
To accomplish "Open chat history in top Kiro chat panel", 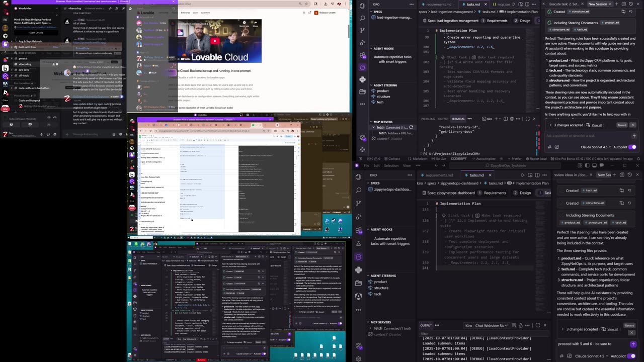I will point(631,4).
